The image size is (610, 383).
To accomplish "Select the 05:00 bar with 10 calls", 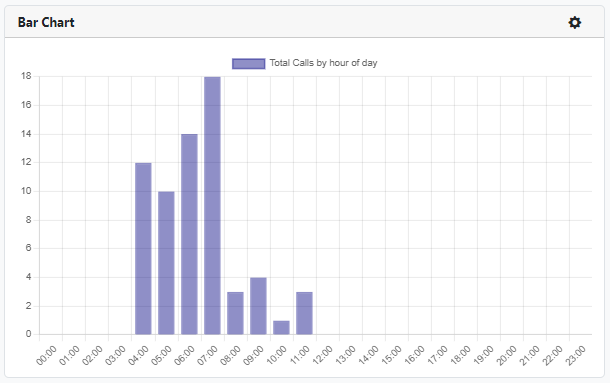I will pos(166,263).
